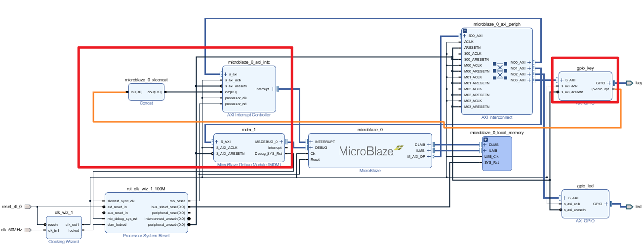Click interconnect_aresetn[0:0] pin
The width and height of the screenshot is (644, 250).
click(165, 218)
